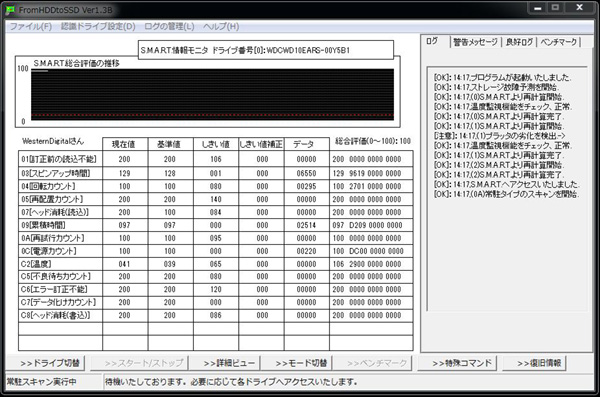Click the しきい値 column header
This screenshot has height=397, width=600.
[216, 144]
